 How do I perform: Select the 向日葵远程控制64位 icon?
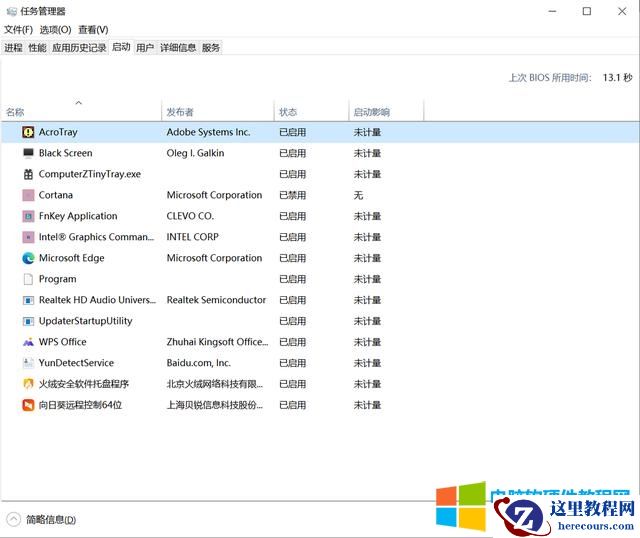point(28,405)
